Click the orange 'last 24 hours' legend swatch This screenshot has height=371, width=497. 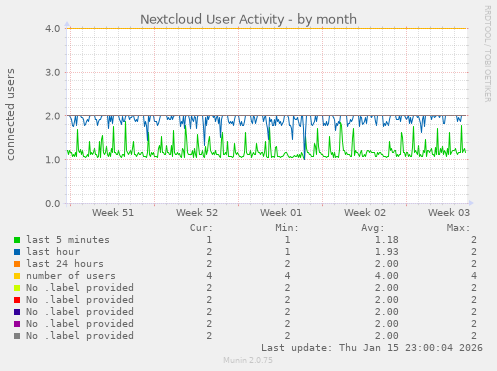coord(17,264)
